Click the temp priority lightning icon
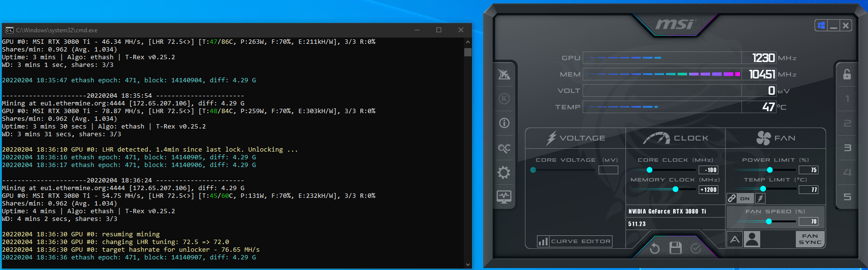This screenshot has height=270, width=868. click(760, 198)
